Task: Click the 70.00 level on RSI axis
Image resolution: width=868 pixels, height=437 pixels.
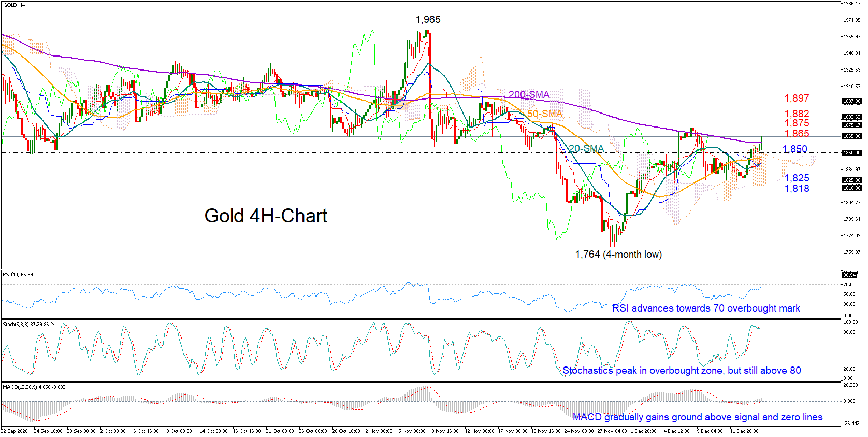Action: point(849,285)
